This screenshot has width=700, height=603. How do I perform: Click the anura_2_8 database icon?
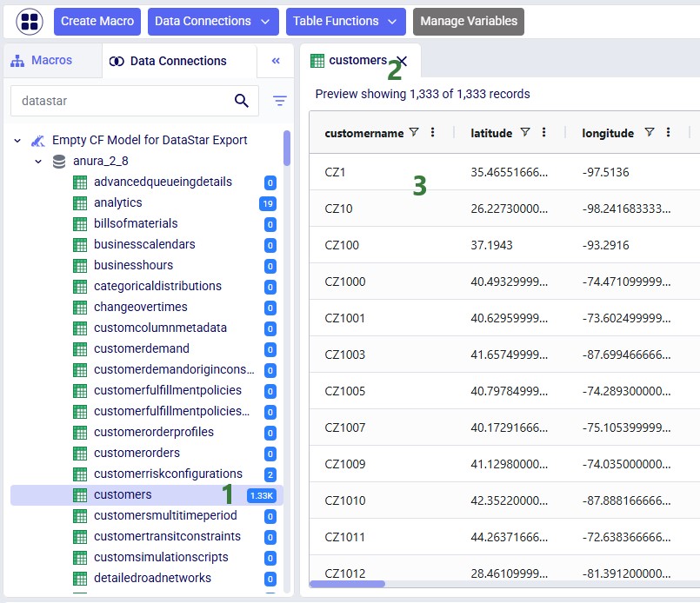click(59, 161)
